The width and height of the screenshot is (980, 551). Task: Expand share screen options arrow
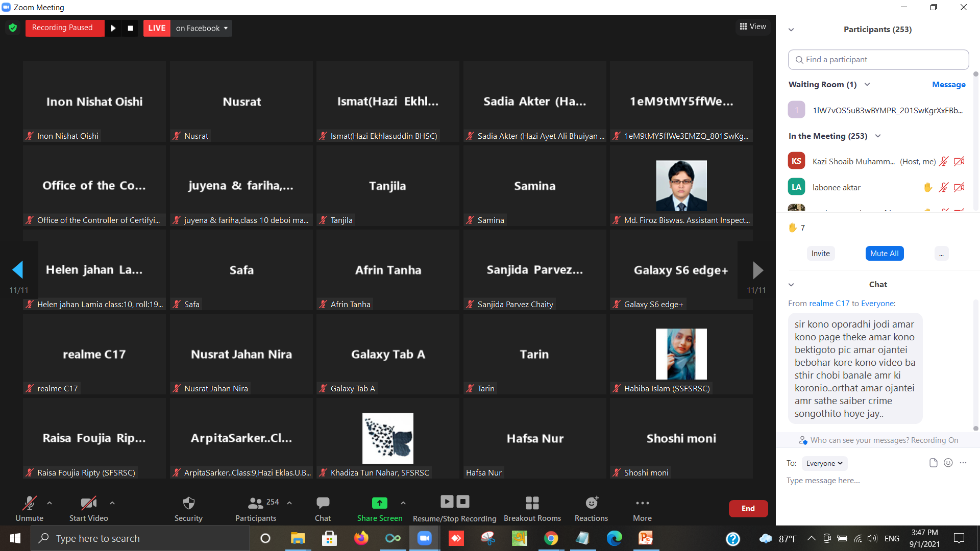pos(403,503)
